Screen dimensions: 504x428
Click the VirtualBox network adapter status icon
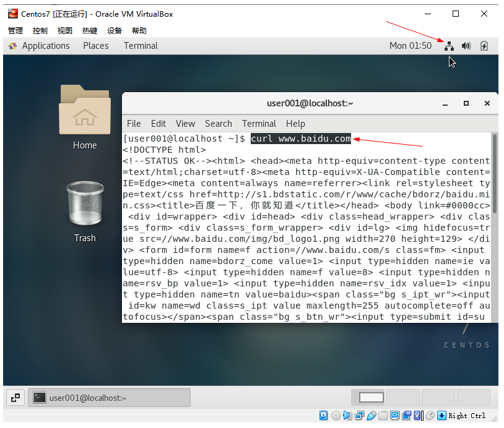[x=359, y=415]
